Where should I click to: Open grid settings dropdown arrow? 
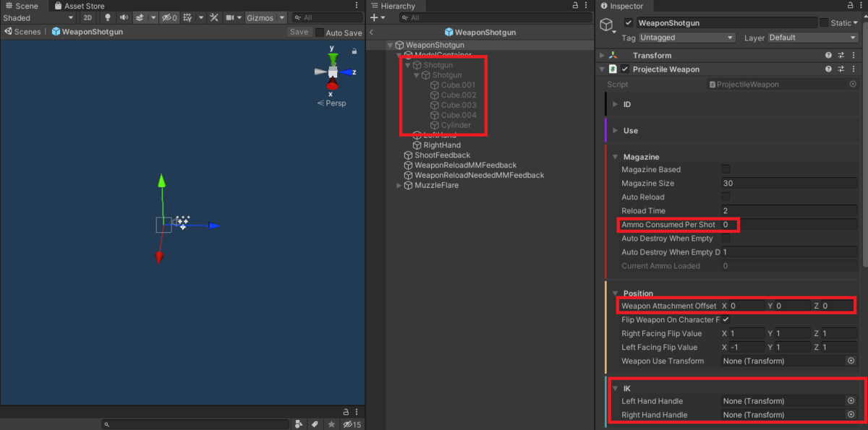click(x=200, y=17)
